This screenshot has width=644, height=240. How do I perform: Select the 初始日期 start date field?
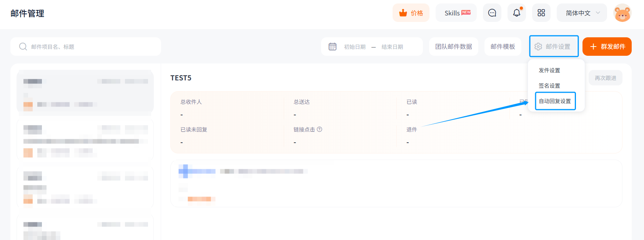coord(355,47)
